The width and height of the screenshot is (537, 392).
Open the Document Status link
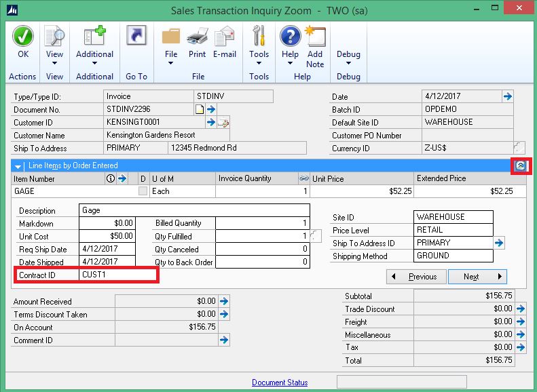pyautogui.click(x=280, y=383)
